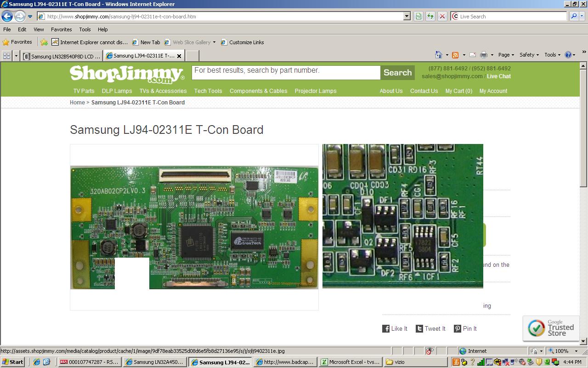588x368 pixels.
Task: Click the Google Trusted Store badge
Action: tap(551, 328)
